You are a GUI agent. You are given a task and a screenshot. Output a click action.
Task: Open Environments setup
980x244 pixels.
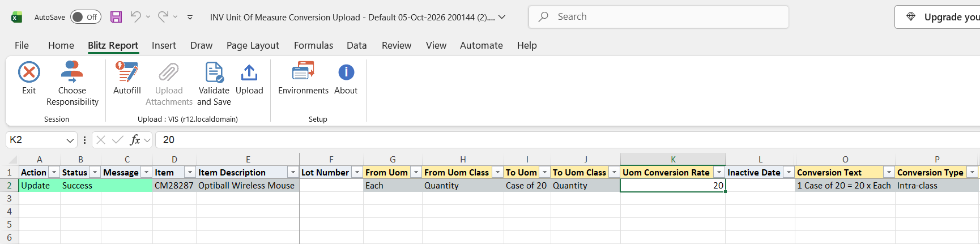[303, 78]
